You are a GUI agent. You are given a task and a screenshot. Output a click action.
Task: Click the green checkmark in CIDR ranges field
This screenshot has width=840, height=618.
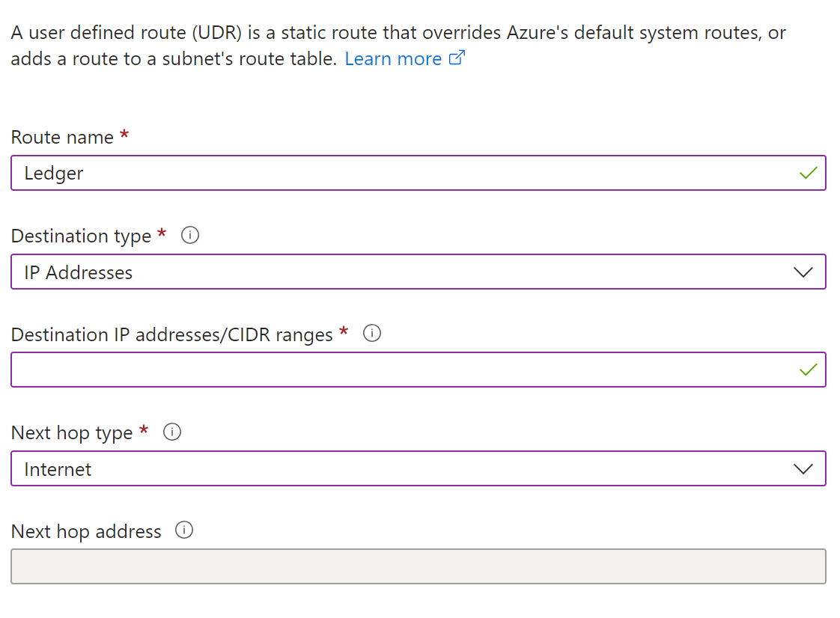click(808, 369)
